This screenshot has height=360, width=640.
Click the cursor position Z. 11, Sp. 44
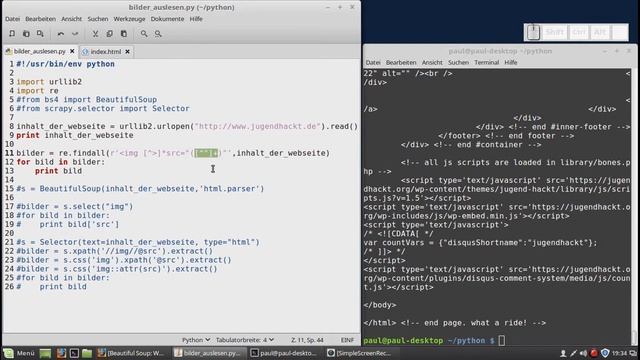[x=307, y=340]
